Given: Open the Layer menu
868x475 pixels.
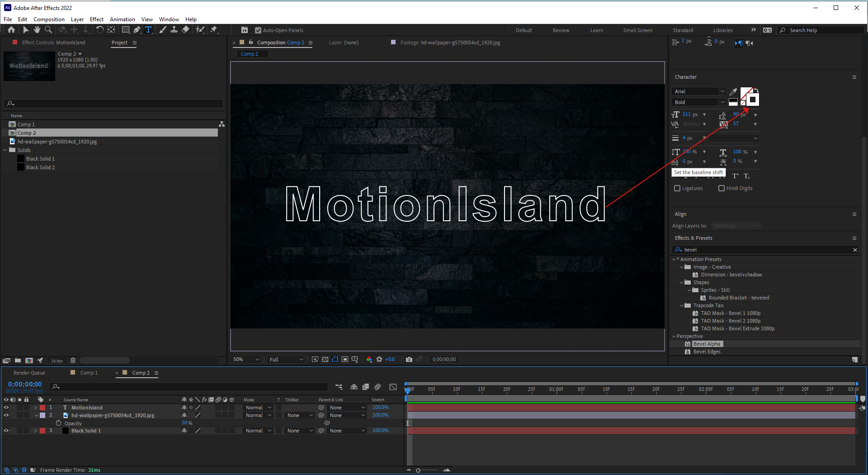Looking at the screenshot, I should point(77,19).
